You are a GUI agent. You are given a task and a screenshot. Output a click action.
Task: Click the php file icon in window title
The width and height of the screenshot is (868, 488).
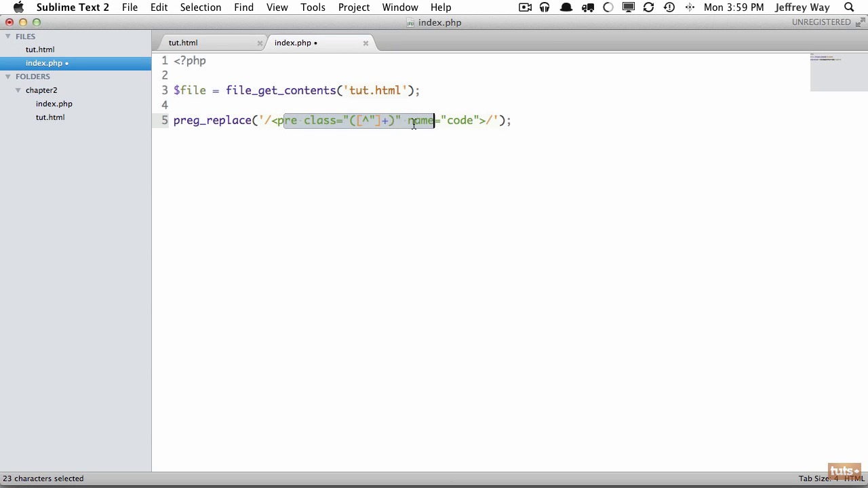coord(410,23)
